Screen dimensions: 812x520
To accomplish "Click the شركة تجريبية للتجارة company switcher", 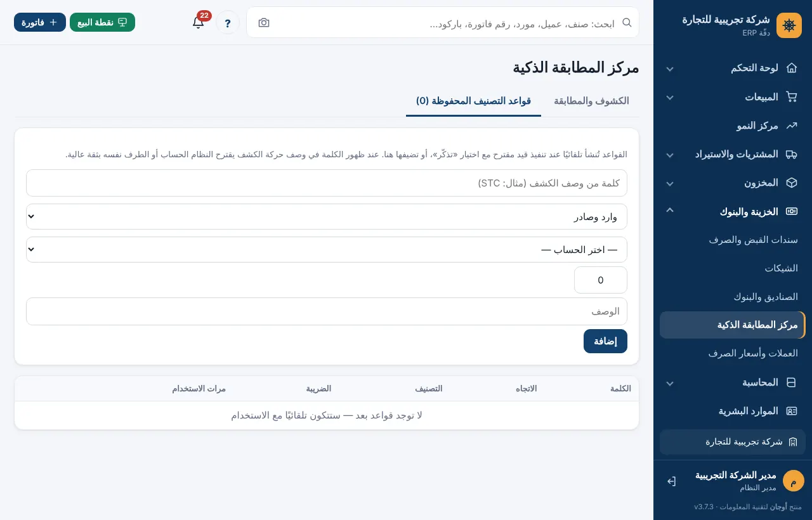I will [x=733, y=442].
